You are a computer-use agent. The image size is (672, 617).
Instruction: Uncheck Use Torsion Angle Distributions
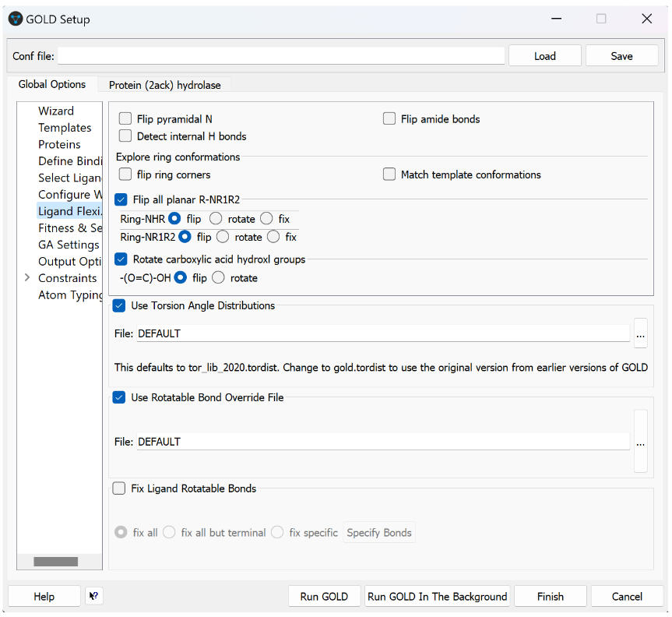pyautogui.click(x=119, y=305)
